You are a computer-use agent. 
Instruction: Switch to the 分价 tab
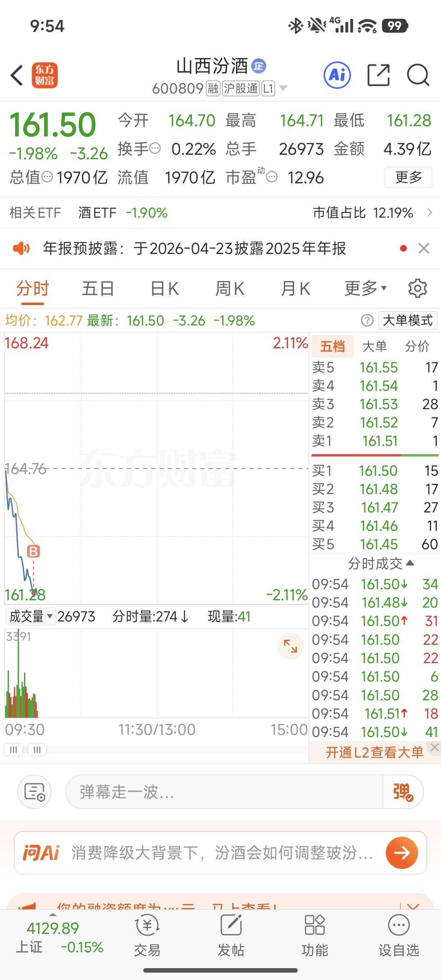[x=417, y=346]
